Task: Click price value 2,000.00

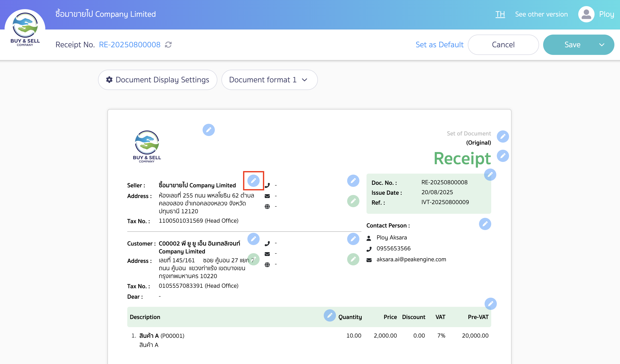Action: (x=385, y=336)
